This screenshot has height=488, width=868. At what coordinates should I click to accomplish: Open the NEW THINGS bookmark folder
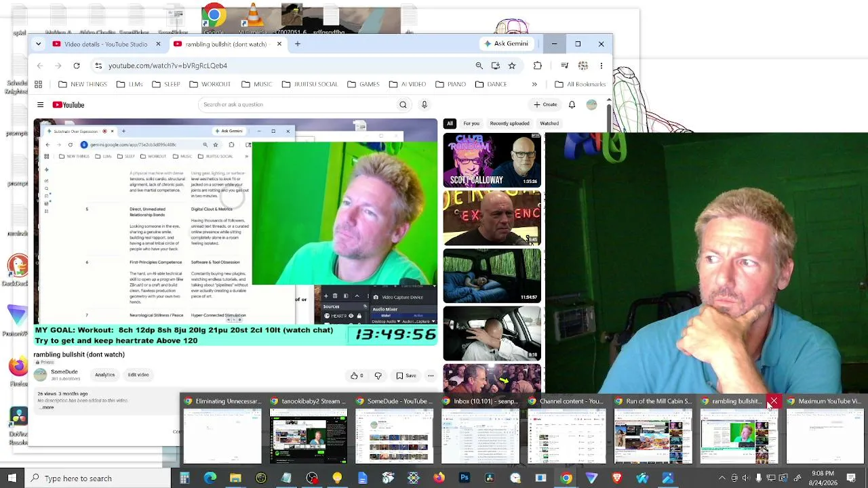tap(83, 84)
